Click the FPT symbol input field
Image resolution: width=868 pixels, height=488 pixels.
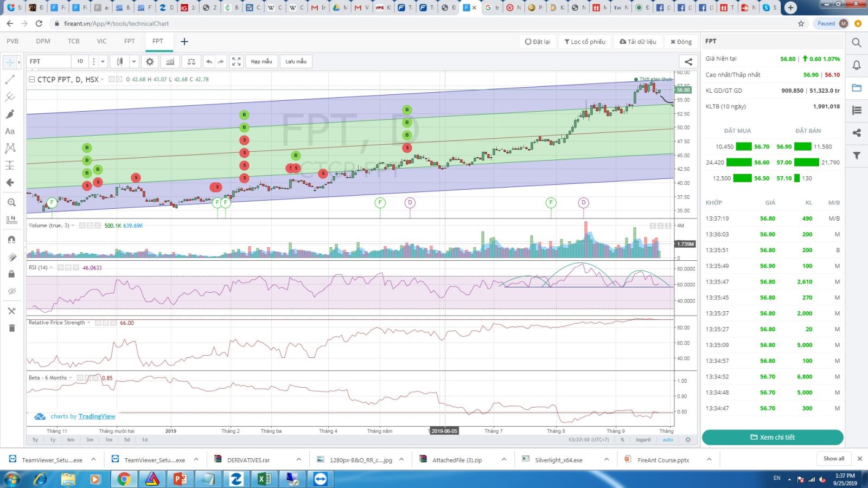49,61
